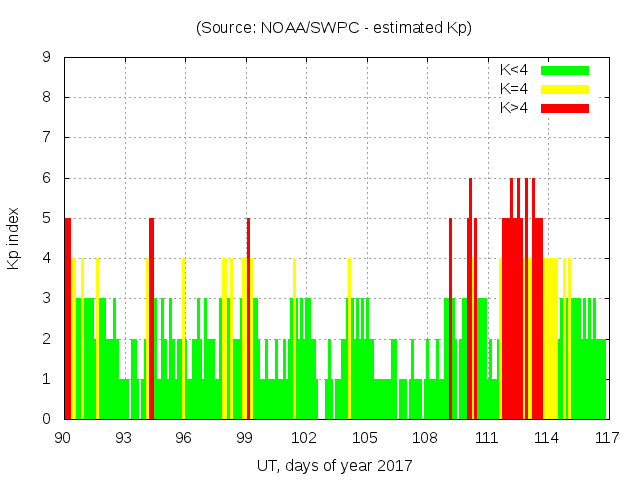Click the thin red bar near day 99
This screenshot has width=640, height=480.
(x=248, y=320)
